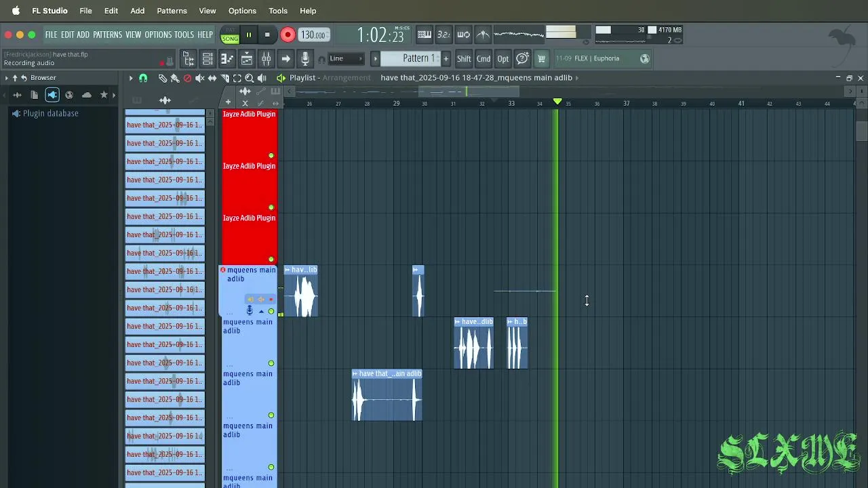
Task: Stop playback with the stop button
Action: (x=267, y=35)
